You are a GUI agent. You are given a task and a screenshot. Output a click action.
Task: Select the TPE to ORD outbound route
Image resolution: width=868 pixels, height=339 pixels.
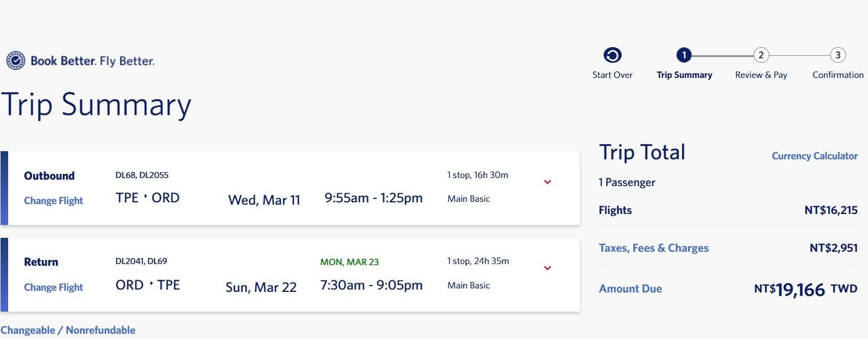[x=147, y=198]
